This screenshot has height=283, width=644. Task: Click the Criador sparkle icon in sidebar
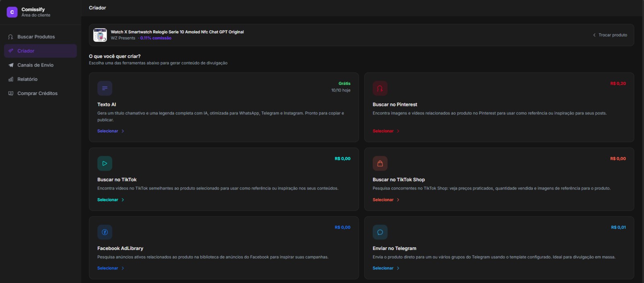pyautogui.click(x=11, y=51)
